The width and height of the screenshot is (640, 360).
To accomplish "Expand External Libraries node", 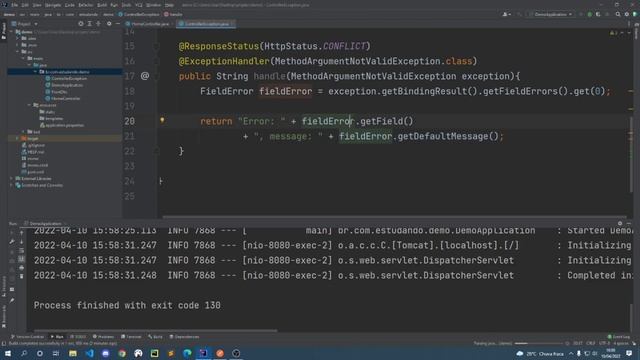I will tap(12, 179).
